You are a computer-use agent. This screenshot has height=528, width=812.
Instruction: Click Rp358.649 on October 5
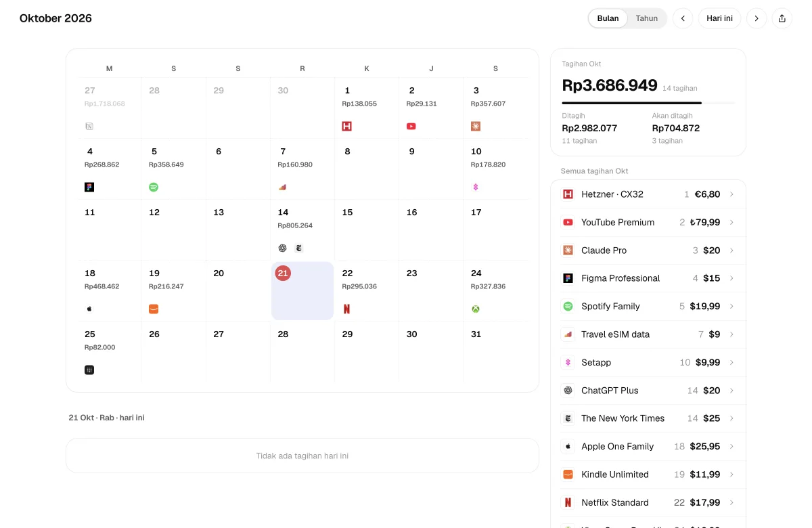point(166,164)
